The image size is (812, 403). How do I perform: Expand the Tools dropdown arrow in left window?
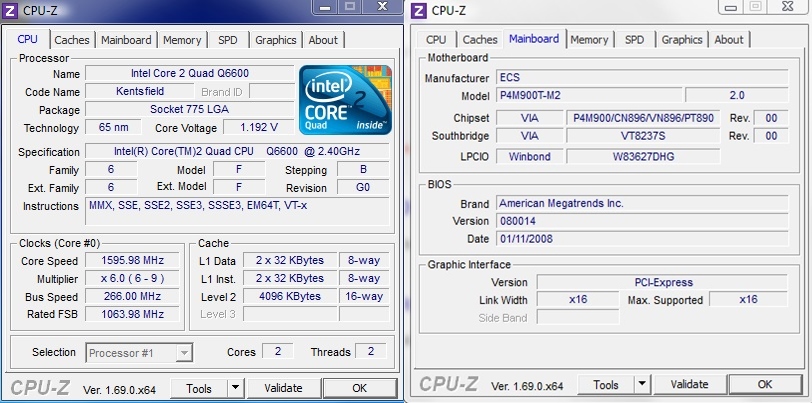(x=235, y=388)
